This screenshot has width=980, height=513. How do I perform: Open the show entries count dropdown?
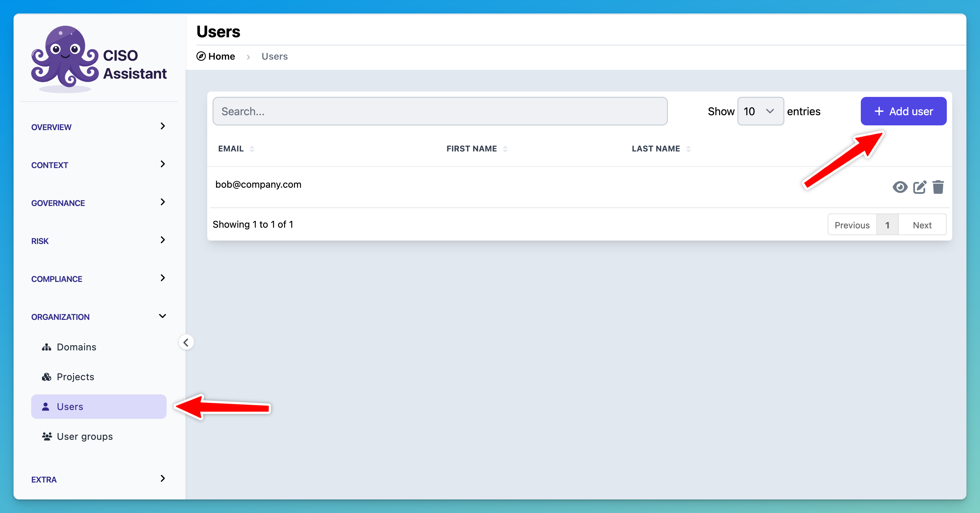tap(760, 111)
